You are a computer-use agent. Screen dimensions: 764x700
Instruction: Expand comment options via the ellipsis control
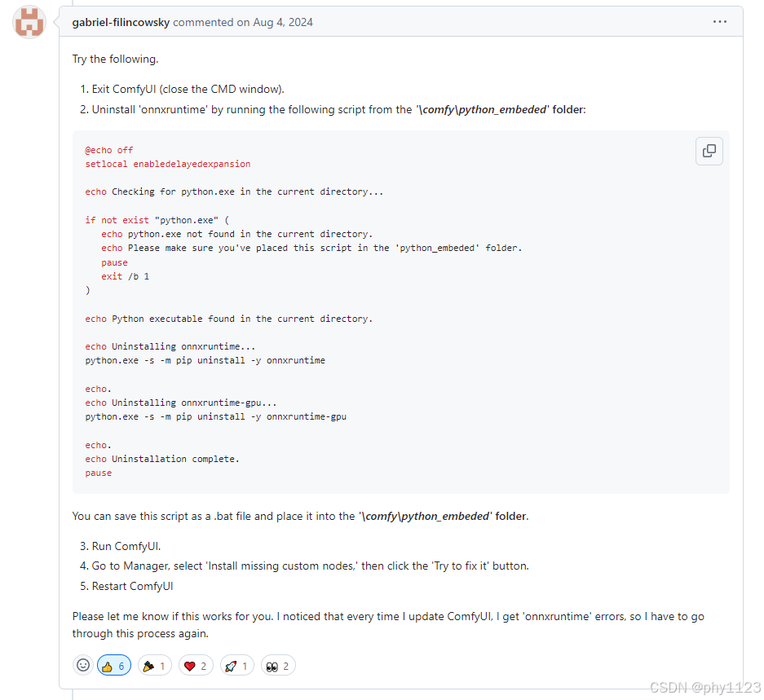click(x=720, y=22)
